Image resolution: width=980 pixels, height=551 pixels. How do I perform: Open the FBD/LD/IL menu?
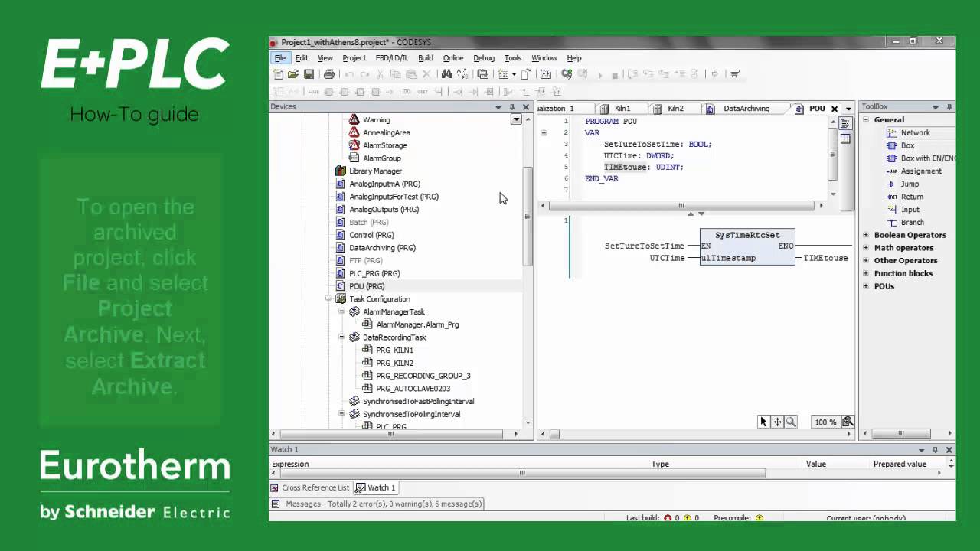point(391,58)
